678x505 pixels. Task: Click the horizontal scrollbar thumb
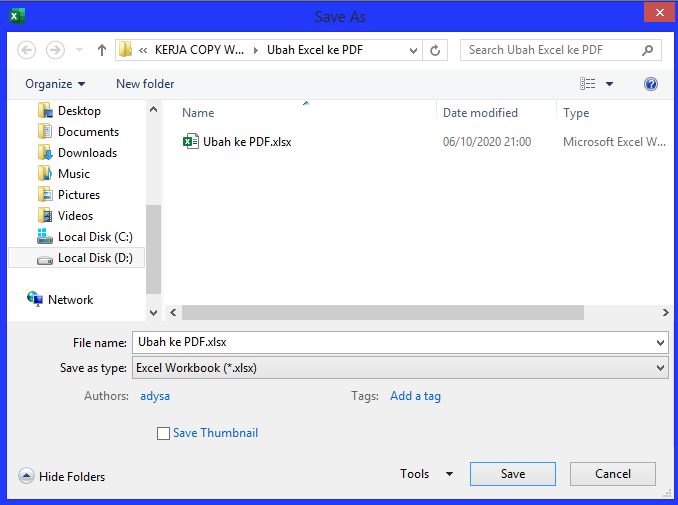click(x=383, y=313)
